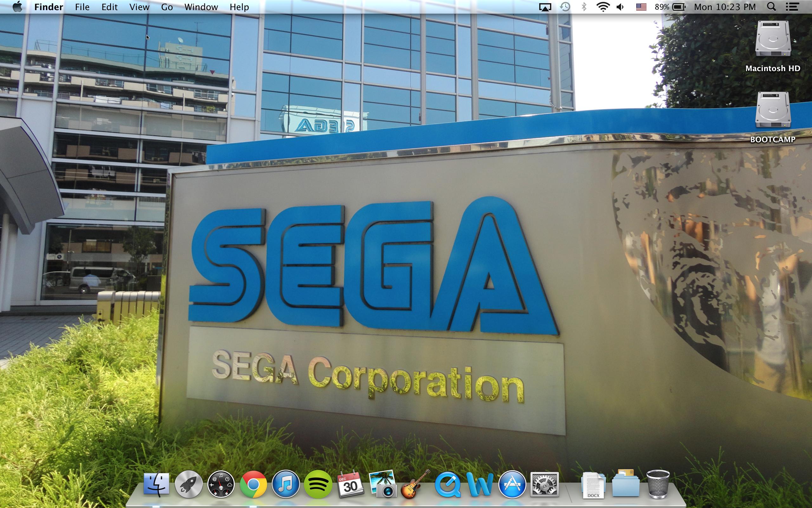Launch Google Chrome from Dock
The width and height of the screenshot is (812, 508).
(x=253, y=485)
